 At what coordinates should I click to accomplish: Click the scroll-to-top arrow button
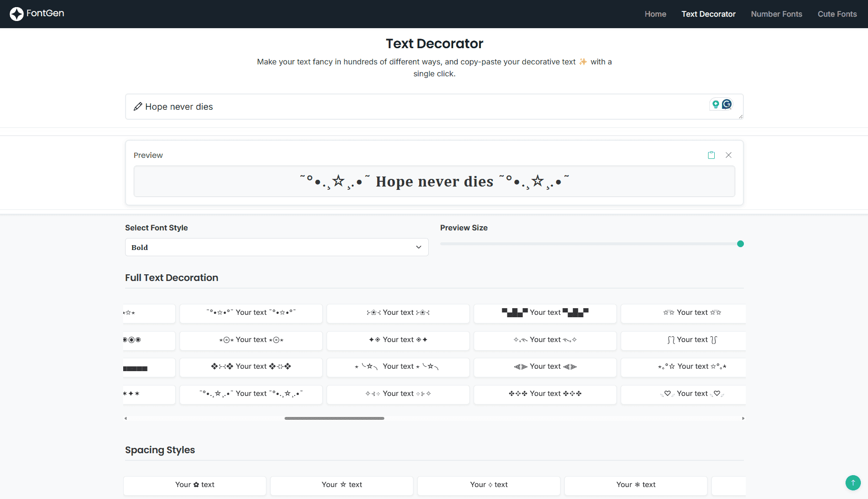click(853, 482)
